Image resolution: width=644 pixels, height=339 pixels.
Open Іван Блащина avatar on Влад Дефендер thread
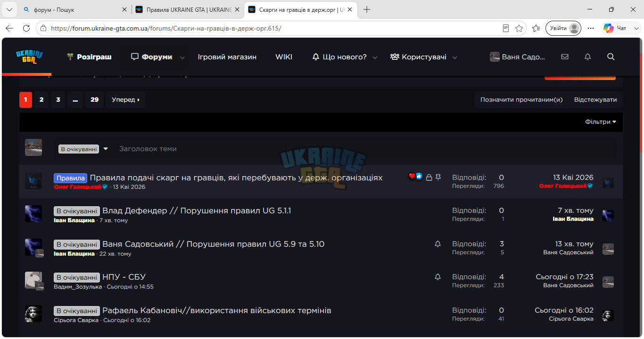[x=33, y=214]
